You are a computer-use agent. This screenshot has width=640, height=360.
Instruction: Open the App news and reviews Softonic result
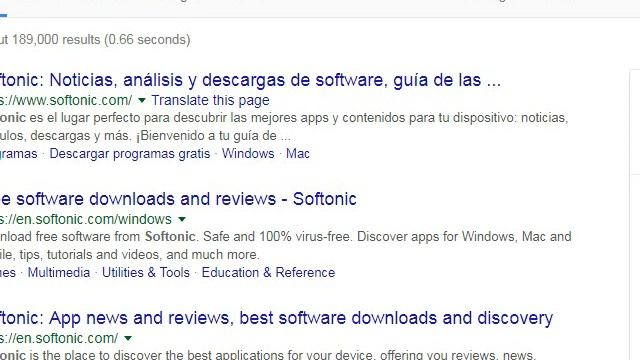(x=276, y=318)
